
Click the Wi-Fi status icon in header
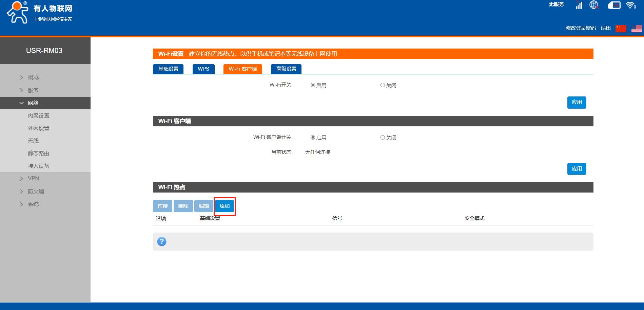click(631, 5)
